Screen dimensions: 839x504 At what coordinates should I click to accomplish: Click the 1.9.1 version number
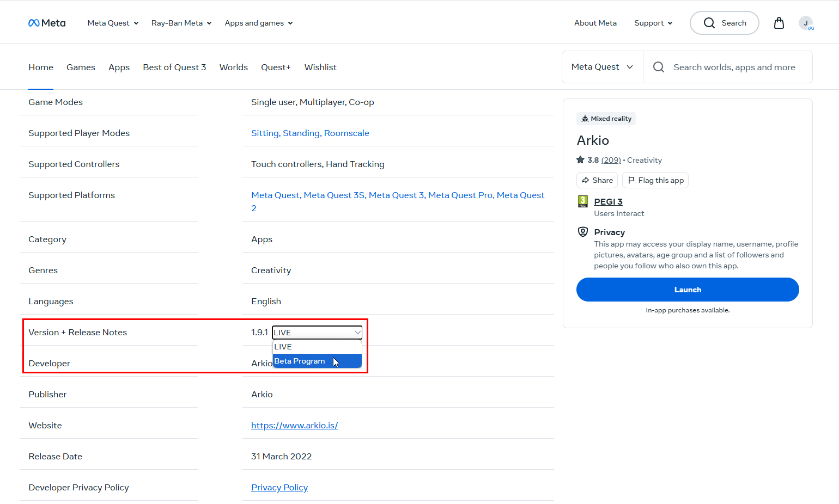click(259, 332)
